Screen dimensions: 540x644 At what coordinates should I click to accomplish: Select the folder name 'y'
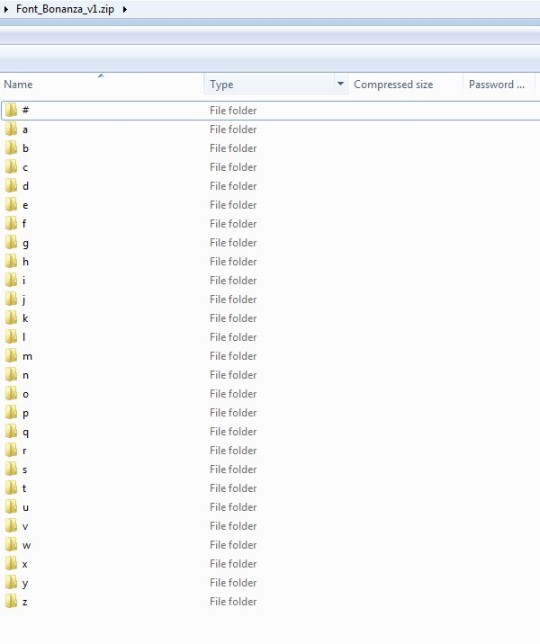tap(25, 584)
